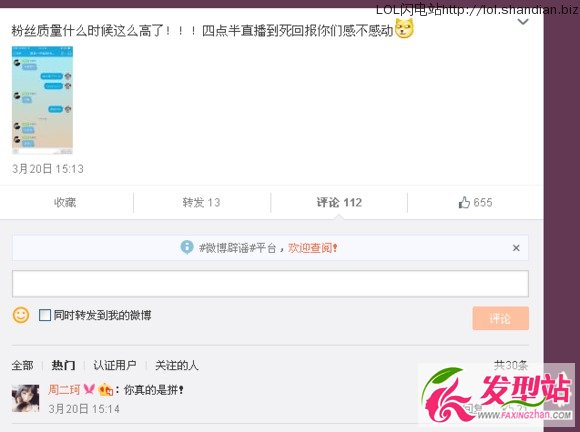Open the chat screenshot thumbnail
580x432 pixels.
tap(43, 100)
